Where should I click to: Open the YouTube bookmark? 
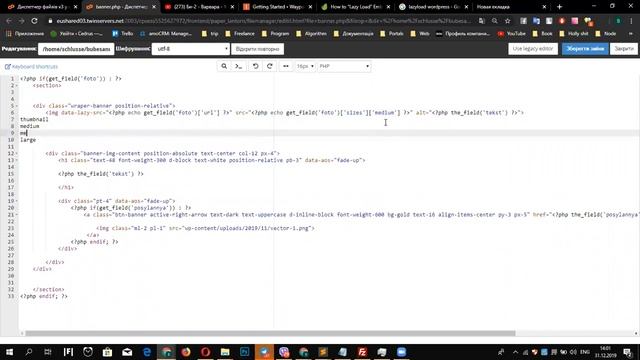click(x=512, y=34)
